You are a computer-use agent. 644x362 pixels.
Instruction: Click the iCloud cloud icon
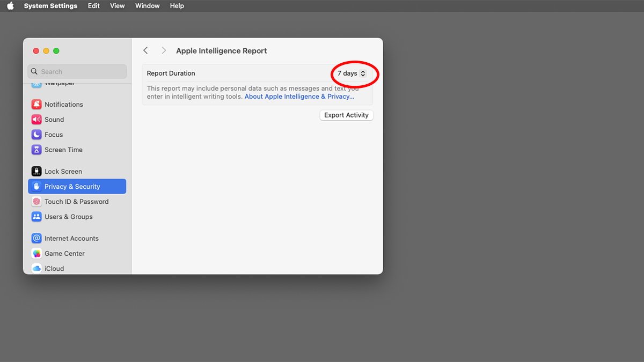pyautogui.click(x=36, y=268)
